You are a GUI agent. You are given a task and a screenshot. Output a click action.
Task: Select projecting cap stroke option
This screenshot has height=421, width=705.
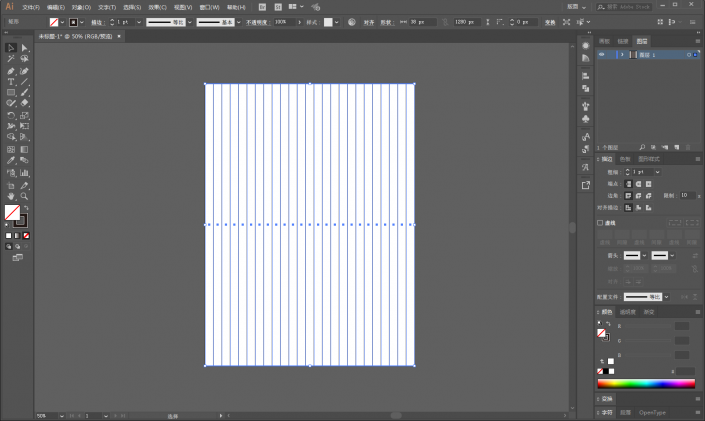tap(648, 184)
